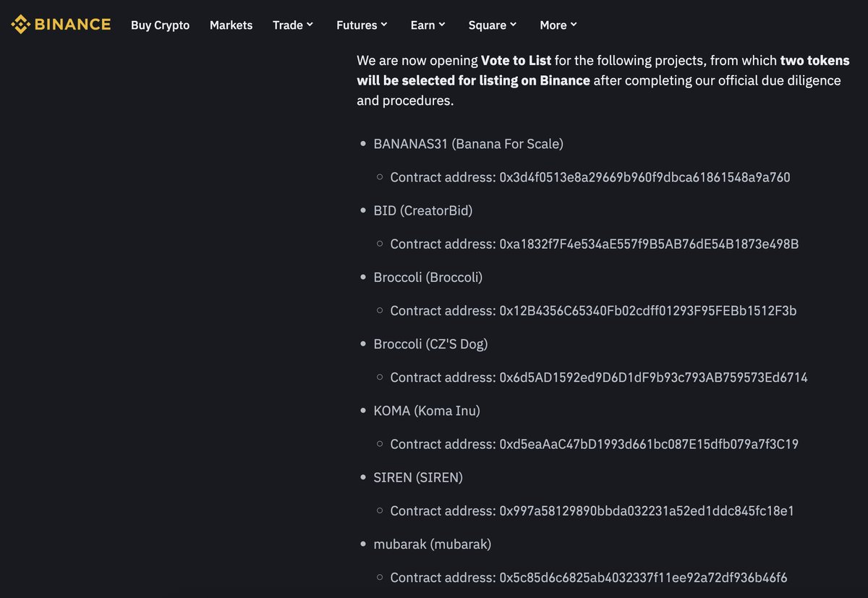Click the KOMA (Koma Inu) entry

pyautogui.click(x=427, y=411)
